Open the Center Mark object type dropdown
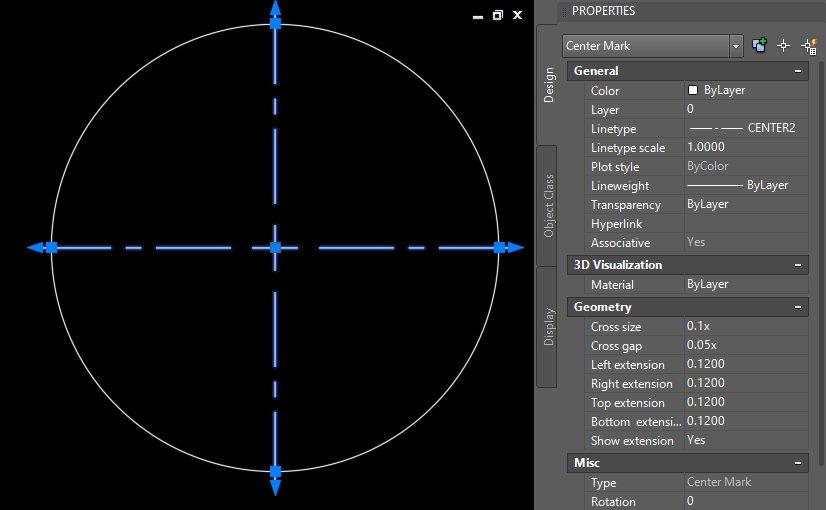 [736, 46]
